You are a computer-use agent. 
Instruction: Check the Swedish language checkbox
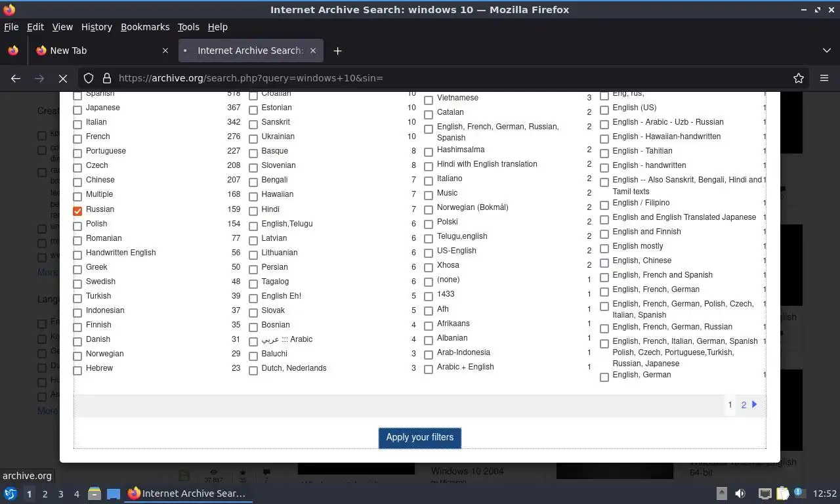pyautogui.click(x=77, y=283)
